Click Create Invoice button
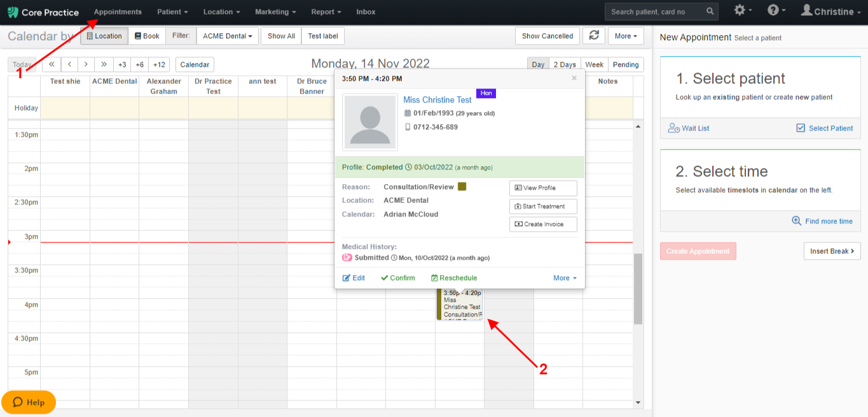 tap(543, 224)
